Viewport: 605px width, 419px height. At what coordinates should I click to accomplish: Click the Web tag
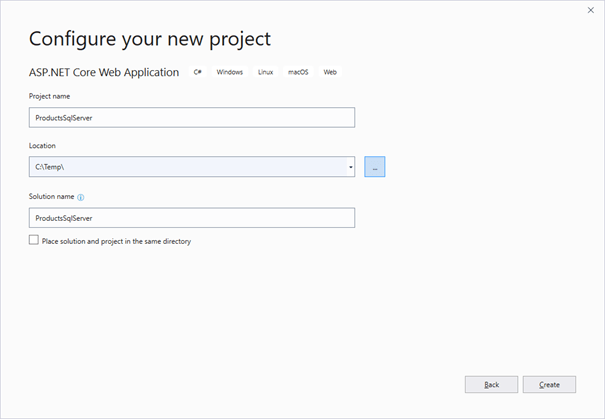pyautogui.click(x=330, y=72)
